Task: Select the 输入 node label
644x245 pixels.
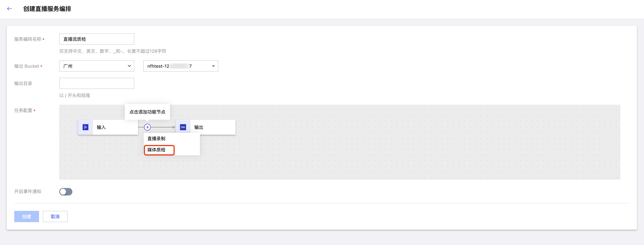Action: point(101,127)
